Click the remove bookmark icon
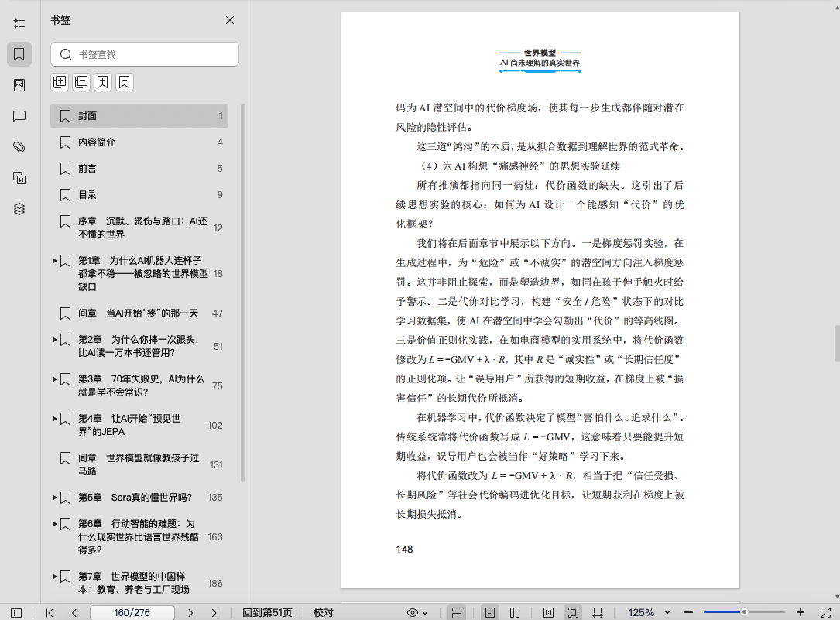The image size is (840, 620). 124,82
